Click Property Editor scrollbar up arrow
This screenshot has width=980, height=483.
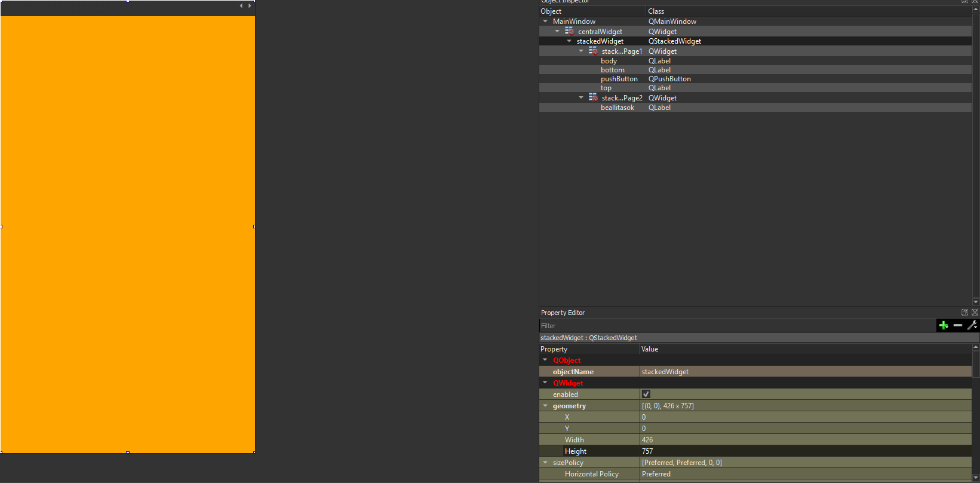click(976, 347)
